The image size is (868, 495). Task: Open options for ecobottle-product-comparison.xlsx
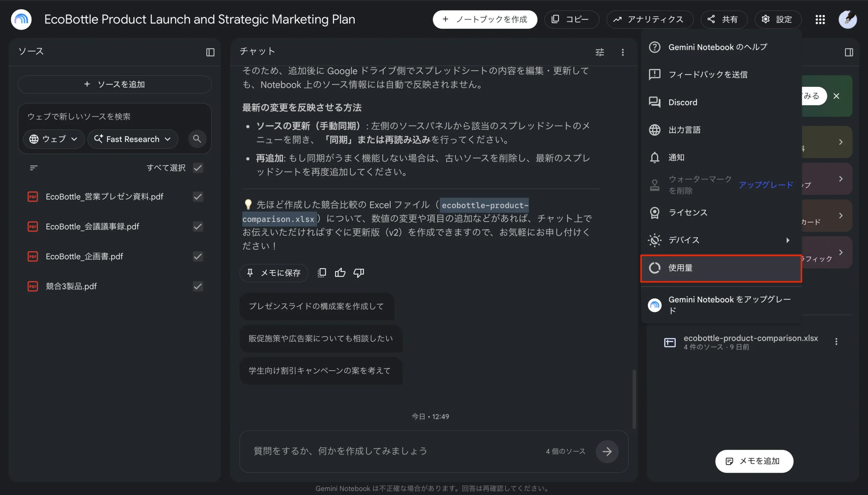coord(836,341)
